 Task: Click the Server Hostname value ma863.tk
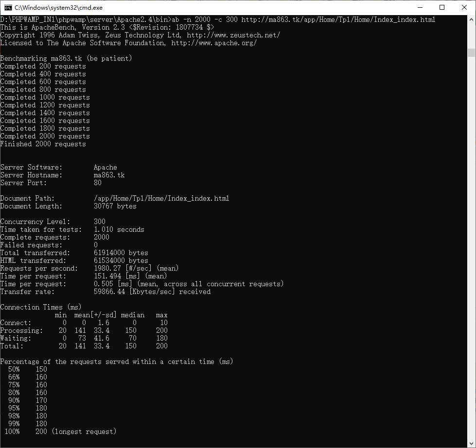pyautogui.click(x=109, y=175)
